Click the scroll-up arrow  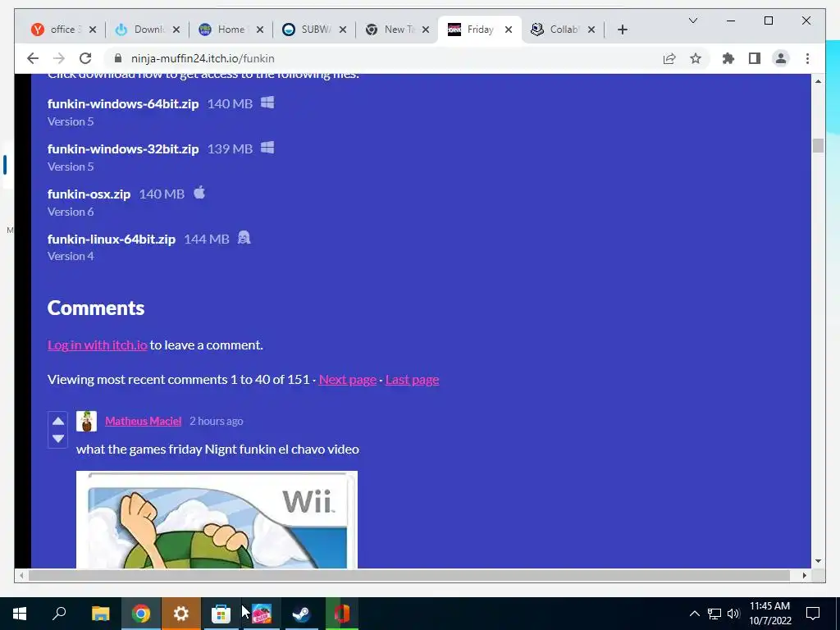[818, 81]
